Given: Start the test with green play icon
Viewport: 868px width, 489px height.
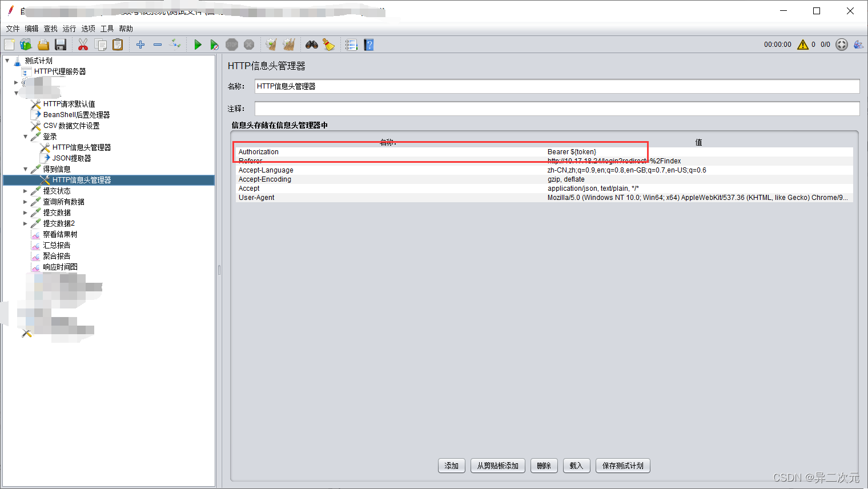Looking at the screenshot, I should 198,45.
